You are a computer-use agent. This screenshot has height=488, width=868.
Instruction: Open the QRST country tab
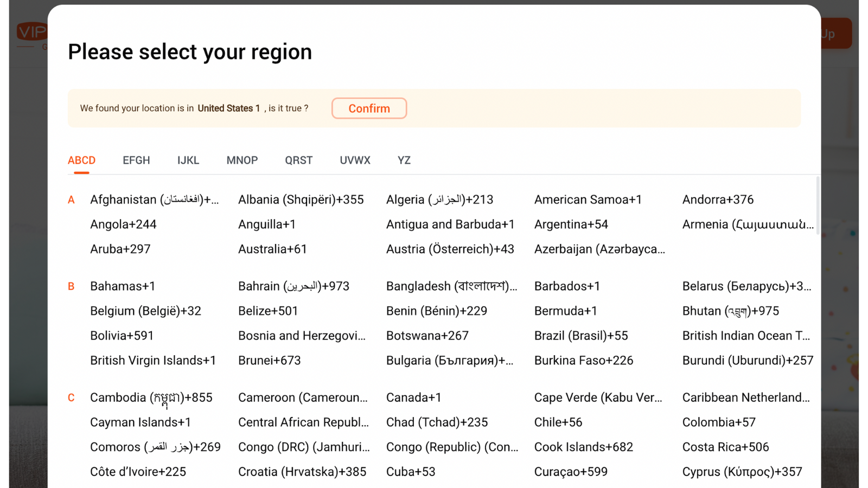tap(299, 160)
